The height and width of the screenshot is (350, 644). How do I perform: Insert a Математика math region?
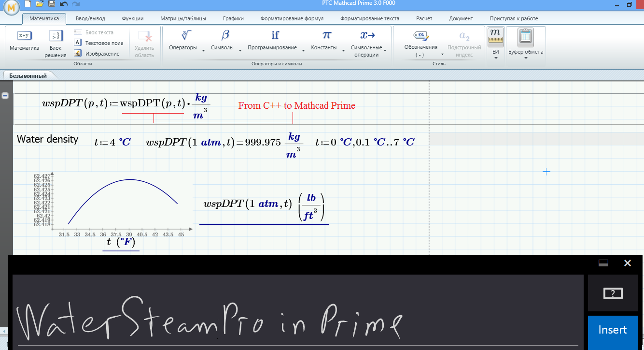pos(24,41)
